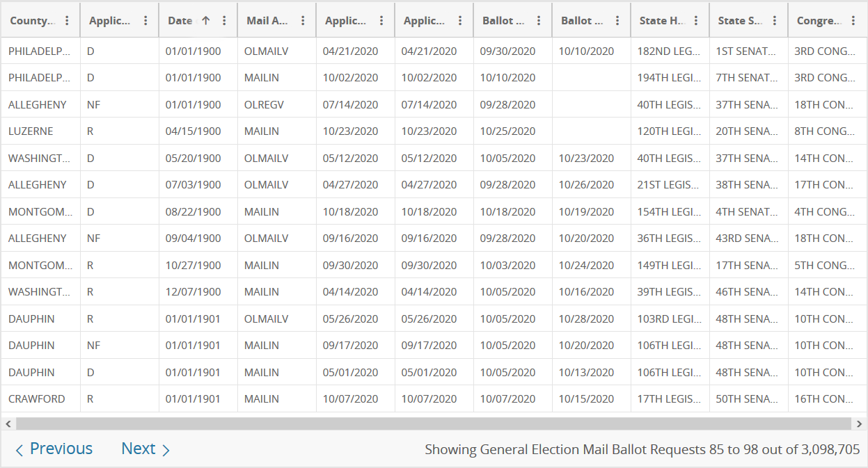Screen dimensions: 868x468
Task: Select the LUZERNE county row cell
Action: 31,131
